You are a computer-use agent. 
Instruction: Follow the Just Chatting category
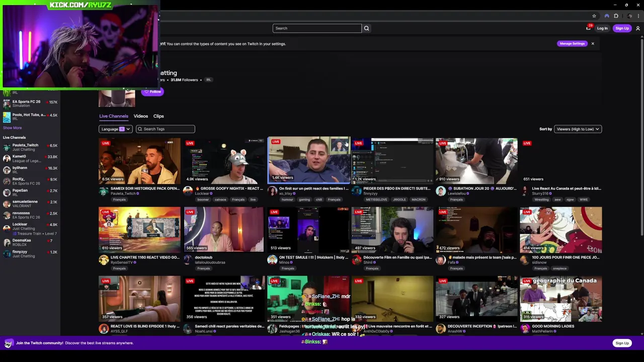(x=152, y=92)
